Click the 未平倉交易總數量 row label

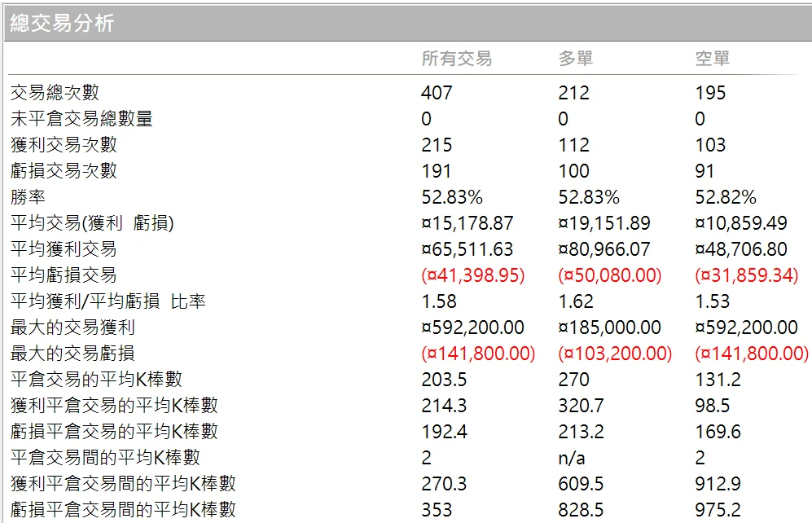pyautogui.click(x=81, y=119)
